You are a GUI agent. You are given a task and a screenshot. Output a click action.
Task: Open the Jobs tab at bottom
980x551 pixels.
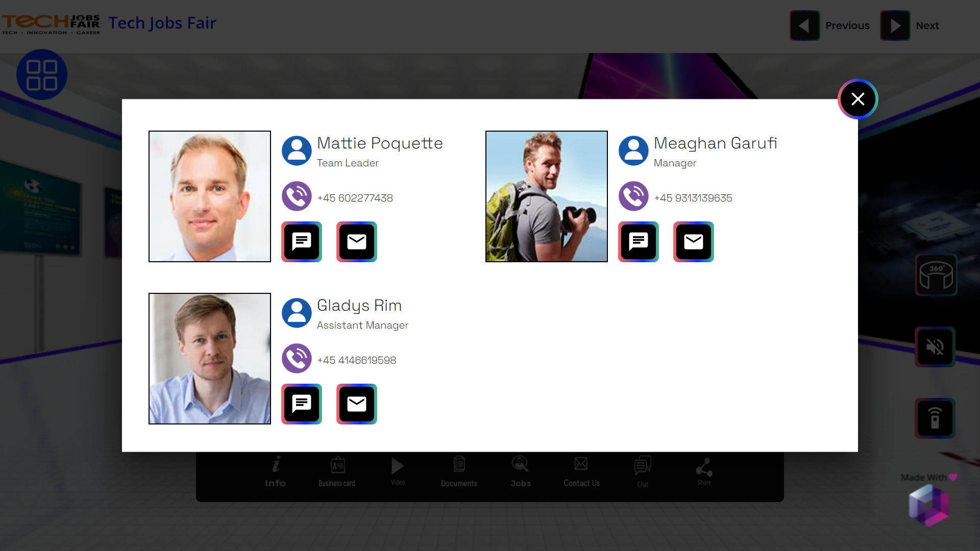[x=520, y=471]
